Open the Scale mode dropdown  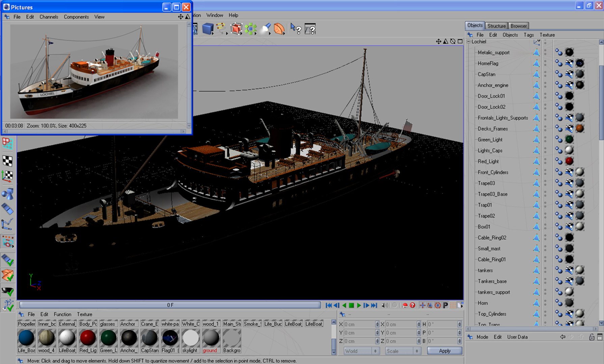(x=403, y=351)
